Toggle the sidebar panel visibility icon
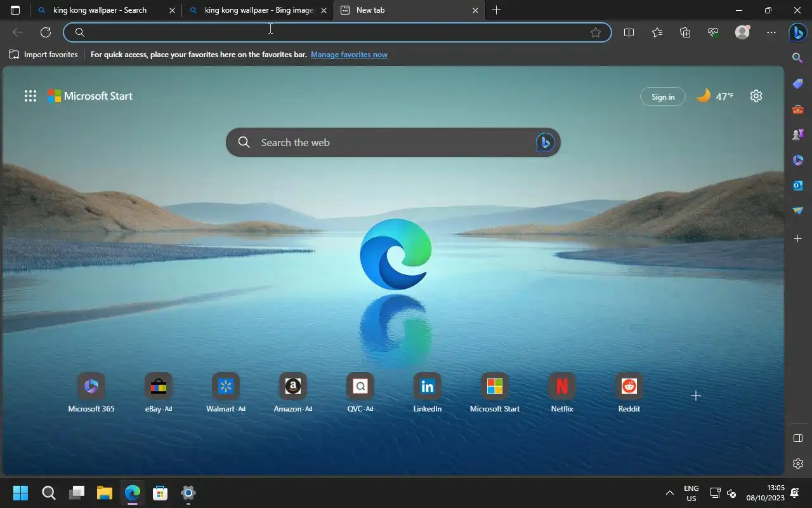The image size is (812, 508). [x=798, y=438]
